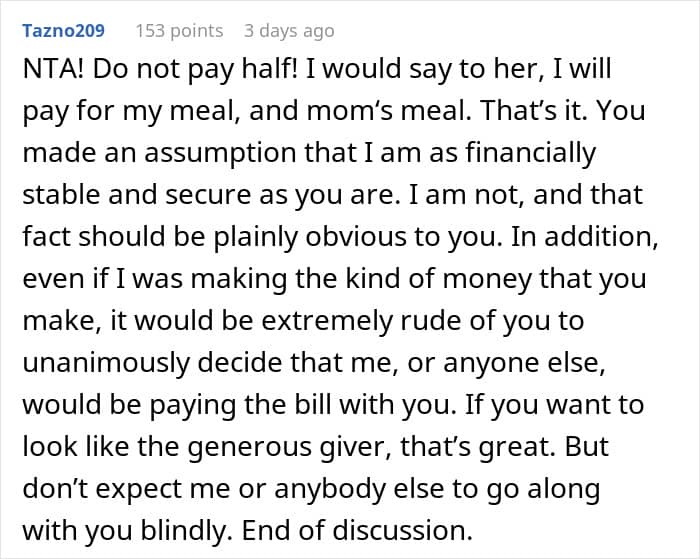Click the words In addition,
Screen dimensions: 700x559
coord(584,237)
